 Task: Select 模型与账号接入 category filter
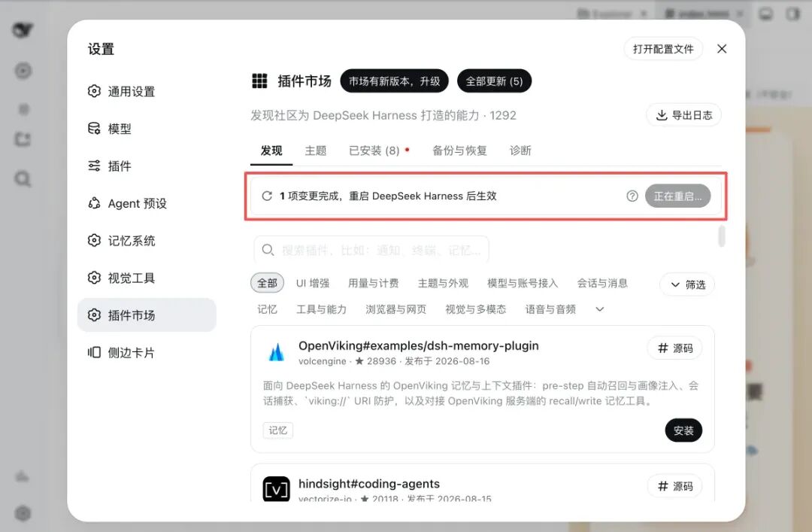coord(523,283)
